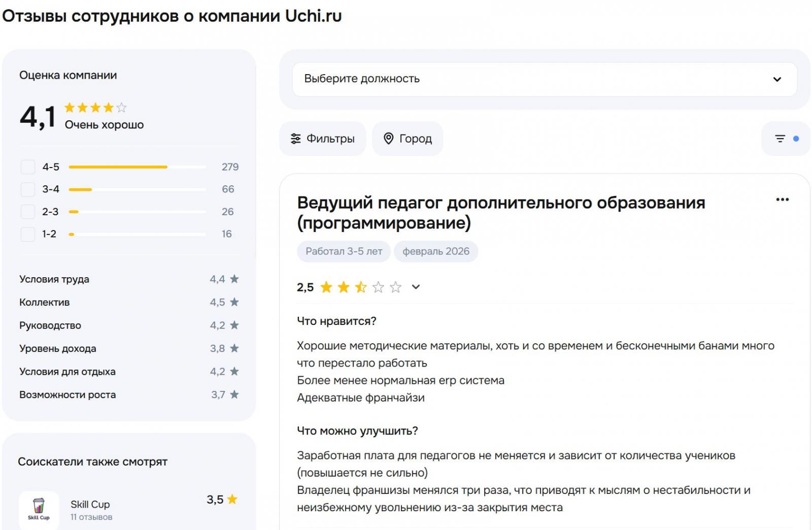
Task: Click the 2-3 rating progress bar
Action: click(x=138, y=212)
